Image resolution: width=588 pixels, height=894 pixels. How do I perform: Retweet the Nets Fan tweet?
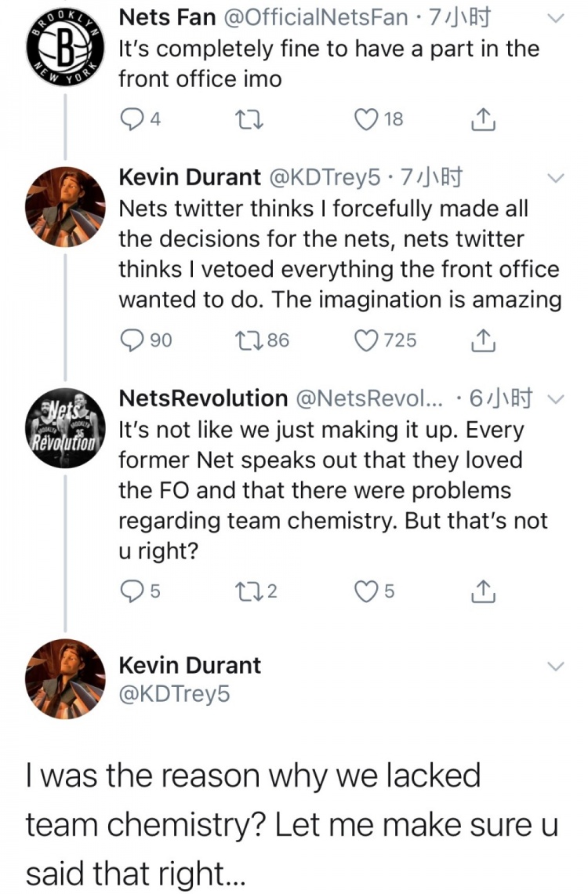click(x=256, y=119)
